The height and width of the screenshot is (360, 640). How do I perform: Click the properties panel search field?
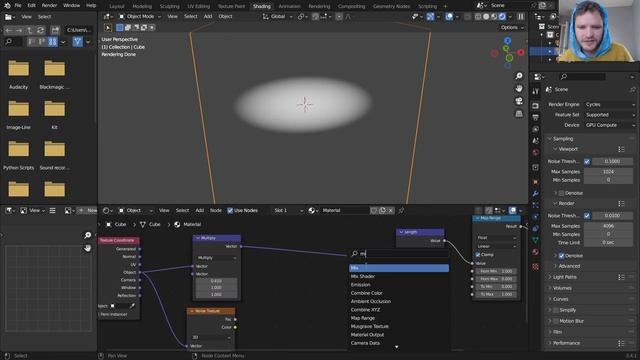(x=583, y=77)
